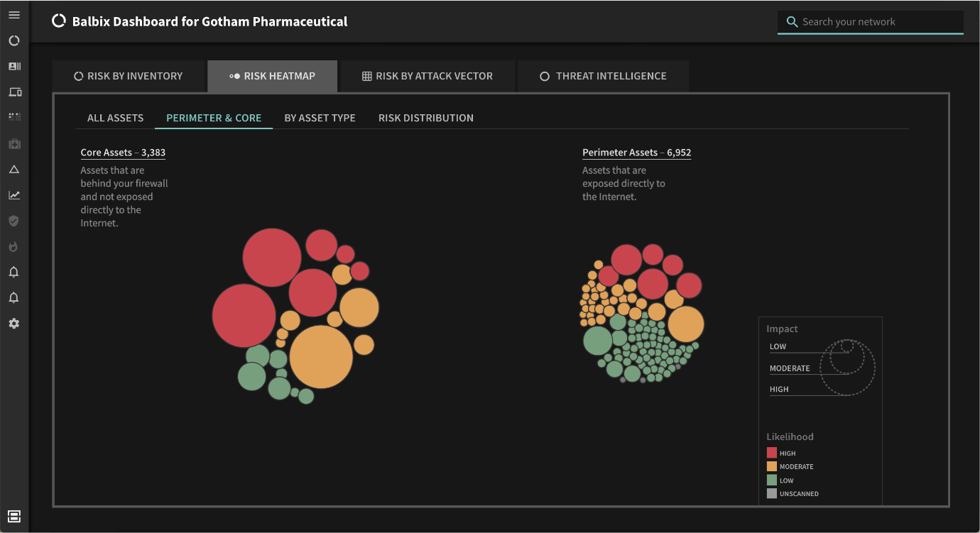Screen dimensions: 980x533
Task: Open the Risk Distribution sub-tab
Action: pyautogui.click(x=426, y=118)
